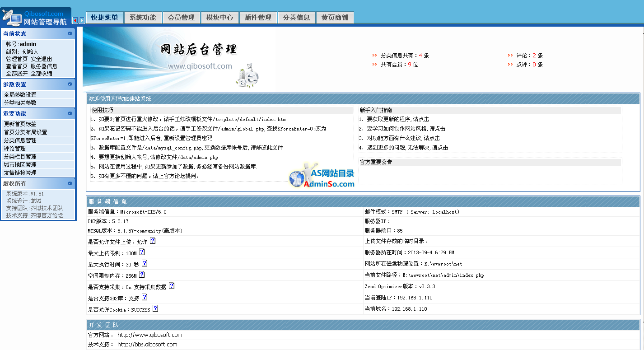The image size is (644, 350).
Task: Click the 当前文件路径 E:\wwwroot\net\admin\index.php row
Action: [x=501, y=275]
